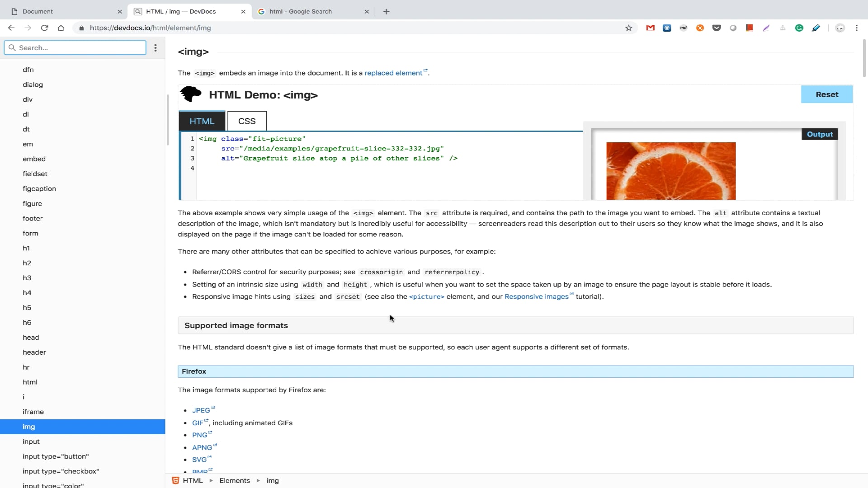Open the DevDocs sidebar options menu
The width and height of the screenshot is (868, 488).
coord(156,47)
